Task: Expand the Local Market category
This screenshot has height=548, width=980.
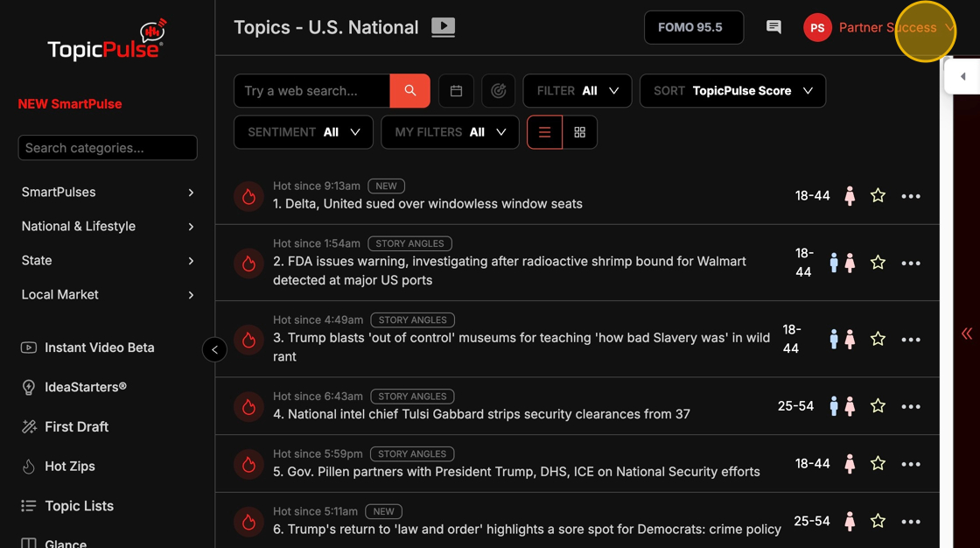Action: coord(108,295)
